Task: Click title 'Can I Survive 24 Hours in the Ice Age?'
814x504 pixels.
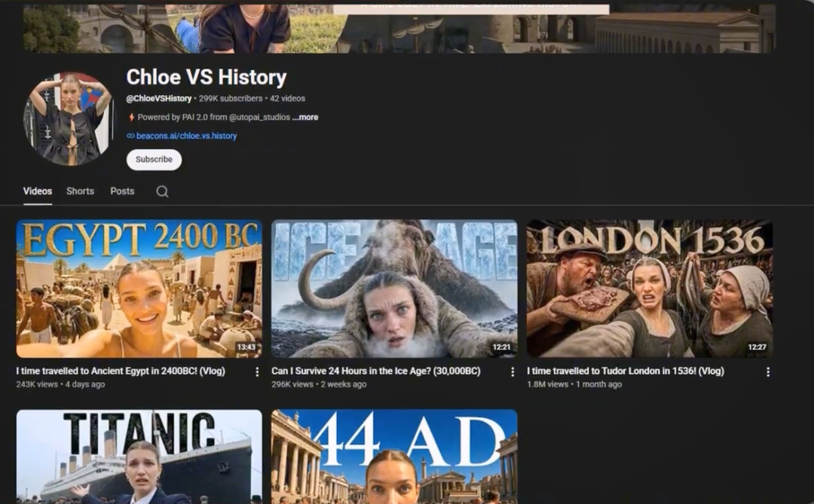Action: (x=376, y=371)
